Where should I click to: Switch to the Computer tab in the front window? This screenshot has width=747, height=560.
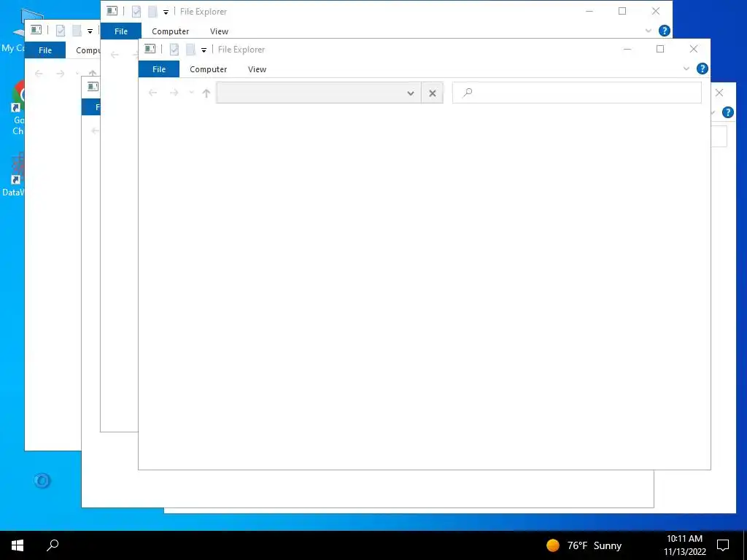pos(208,69)
